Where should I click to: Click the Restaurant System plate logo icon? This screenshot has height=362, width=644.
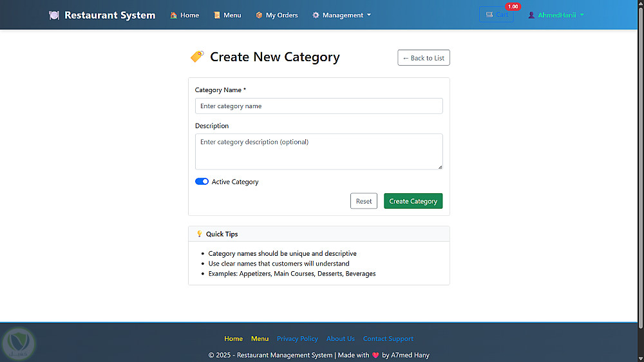pyautogui.click(x=54, y=15)
